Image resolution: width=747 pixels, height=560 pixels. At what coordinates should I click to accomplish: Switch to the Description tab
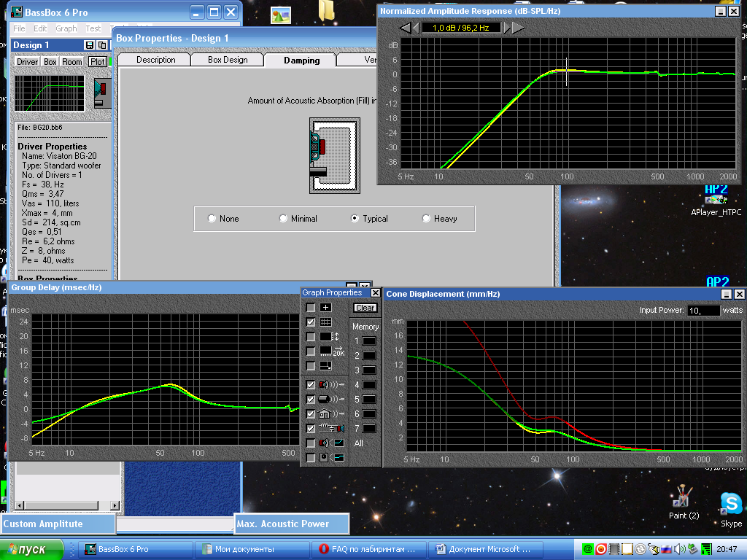pyautogui.click(x=155, y=60)
